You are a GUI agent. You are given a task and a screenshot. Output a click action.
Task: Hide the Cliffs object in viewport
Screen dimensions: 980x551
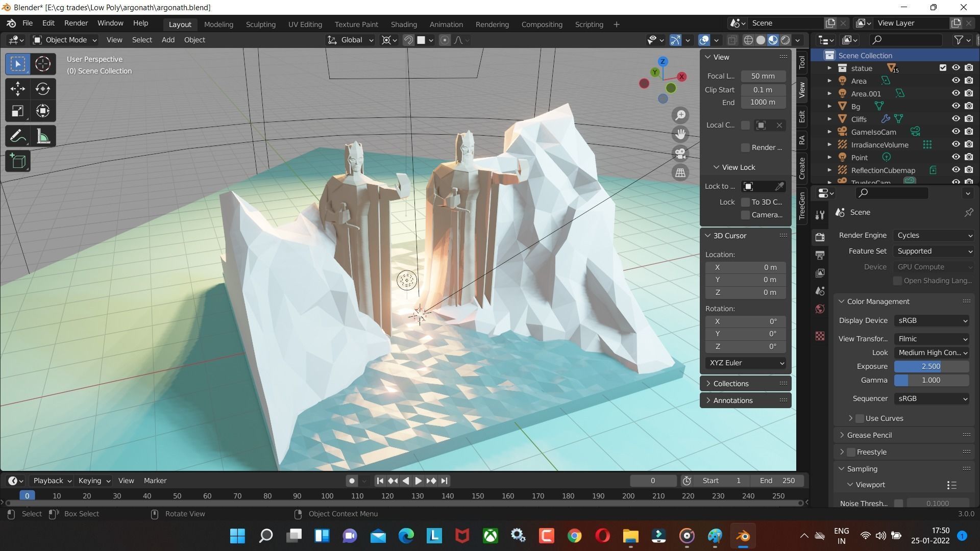click(x=955, y=119)
